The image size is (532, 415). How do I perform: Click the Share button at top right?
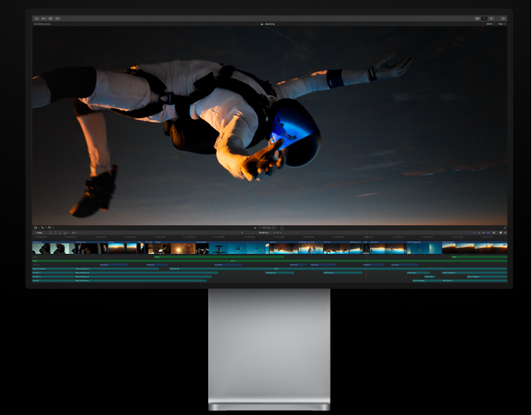pyautogui.click(x=502, y=17)
